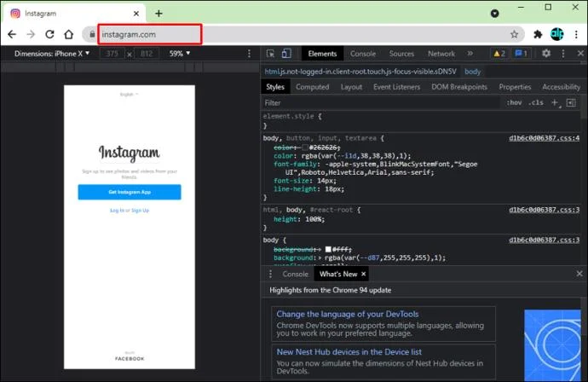Bookmark this page with the star
Screen dimensions: 588x382
(514, 34)
